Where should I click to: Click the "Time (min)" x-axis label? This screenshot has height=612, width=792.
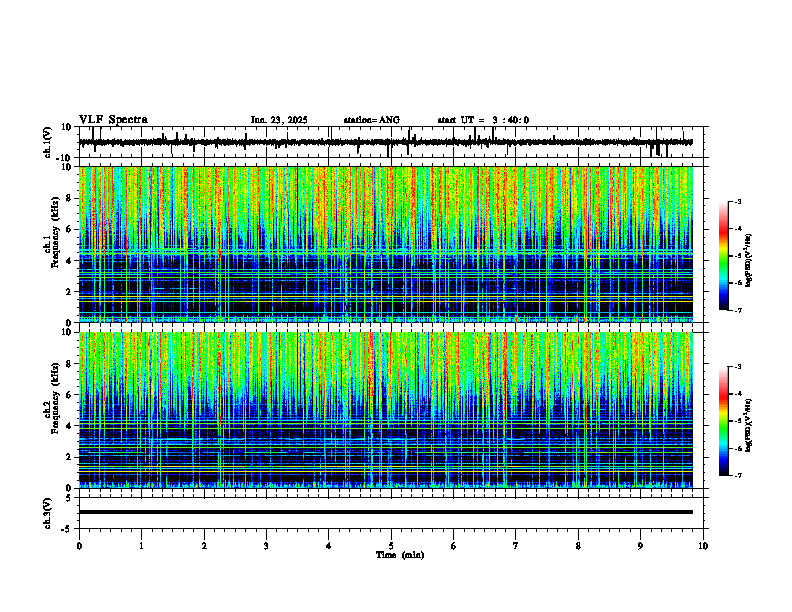pos(400,555)
